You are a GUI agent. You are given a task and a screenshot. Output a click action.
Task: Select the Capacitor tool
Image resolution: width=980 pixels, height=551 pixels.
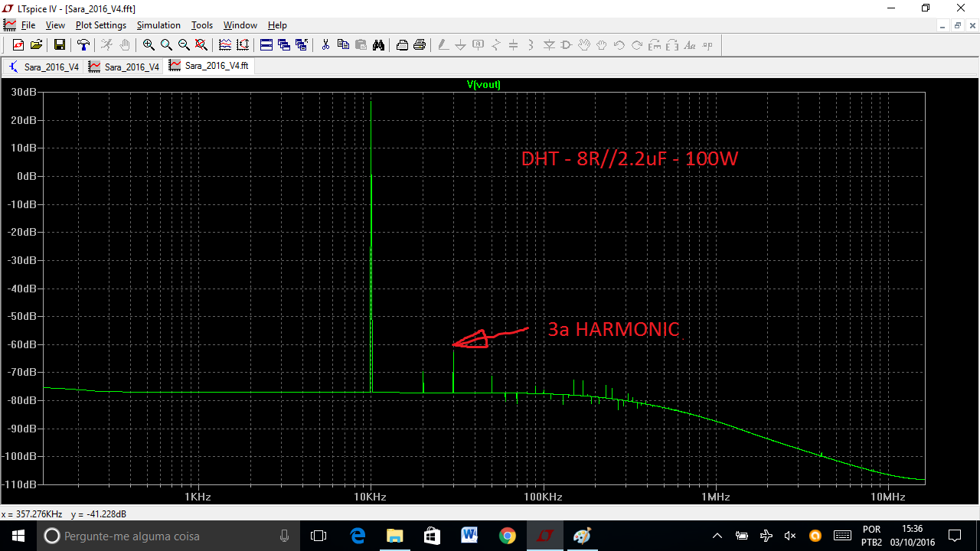point(514,45)
